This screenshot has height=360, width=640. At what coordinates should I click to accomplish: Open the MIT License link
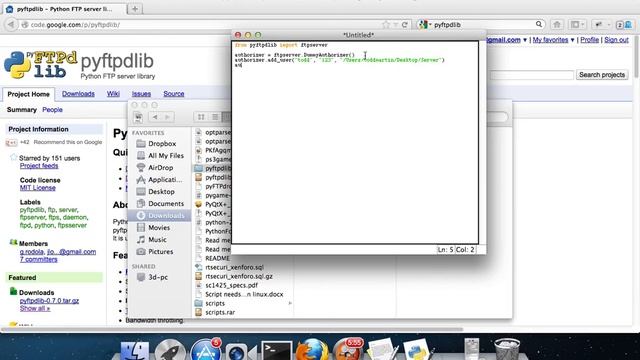[38, 188]
